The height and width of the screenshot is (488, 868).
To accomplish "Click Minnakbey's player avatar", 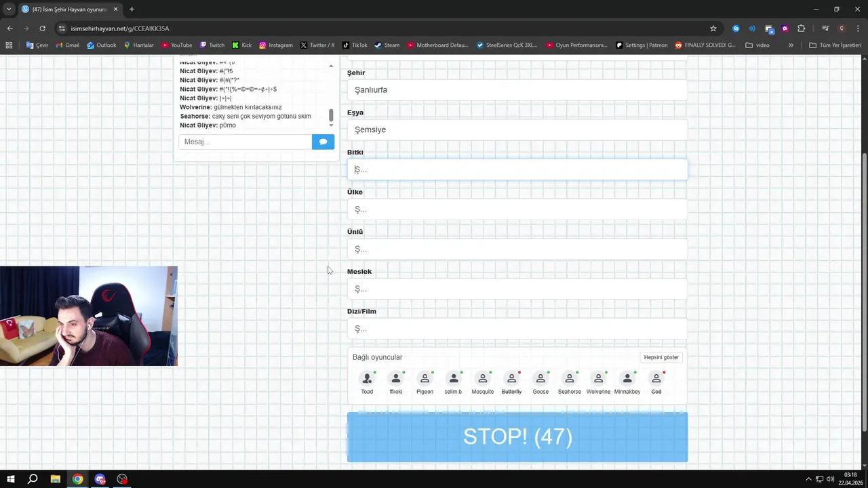I will pyautogui.click(x=627, y=379).
